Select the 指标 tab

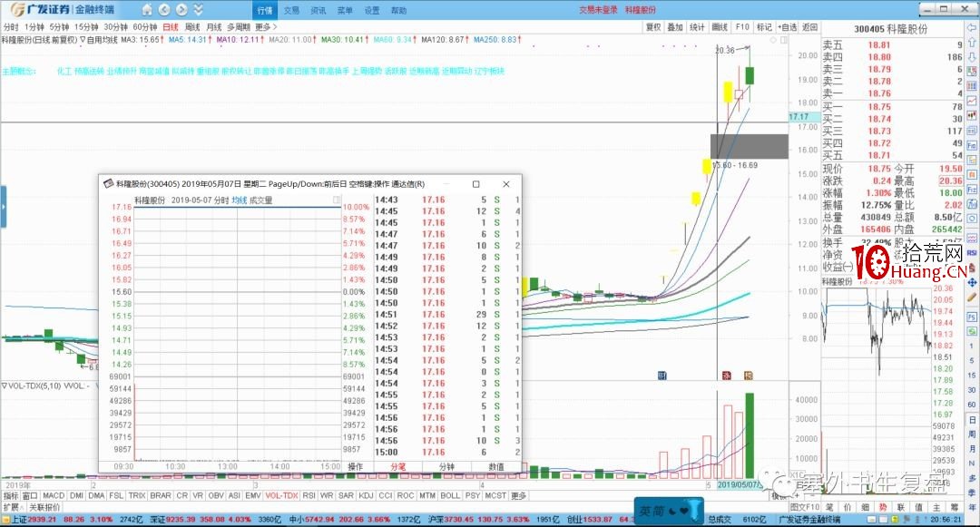11,495
